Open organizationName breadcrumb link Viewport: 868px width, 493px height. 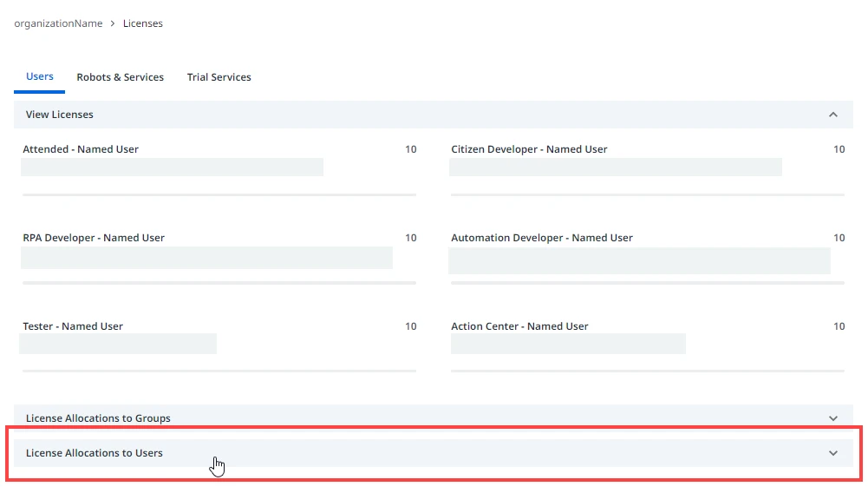(58, 23)
